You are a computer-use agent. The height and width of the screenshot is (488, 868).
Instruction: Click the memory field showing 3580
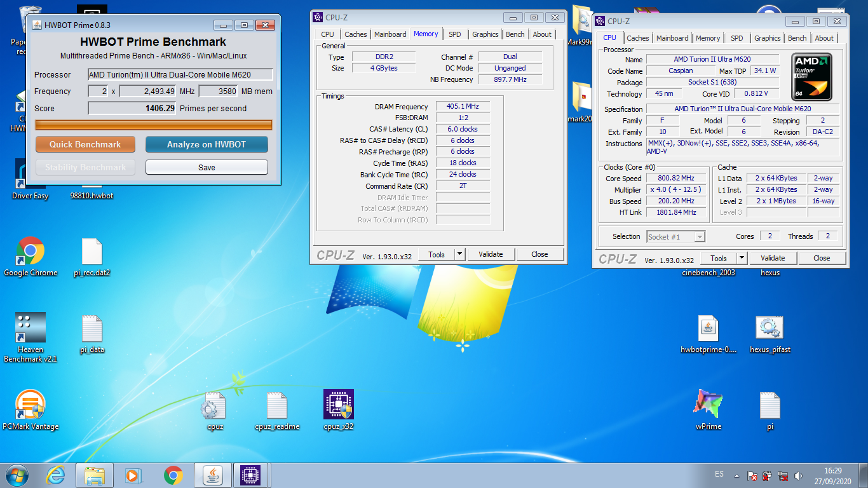(x=218, y=91)
